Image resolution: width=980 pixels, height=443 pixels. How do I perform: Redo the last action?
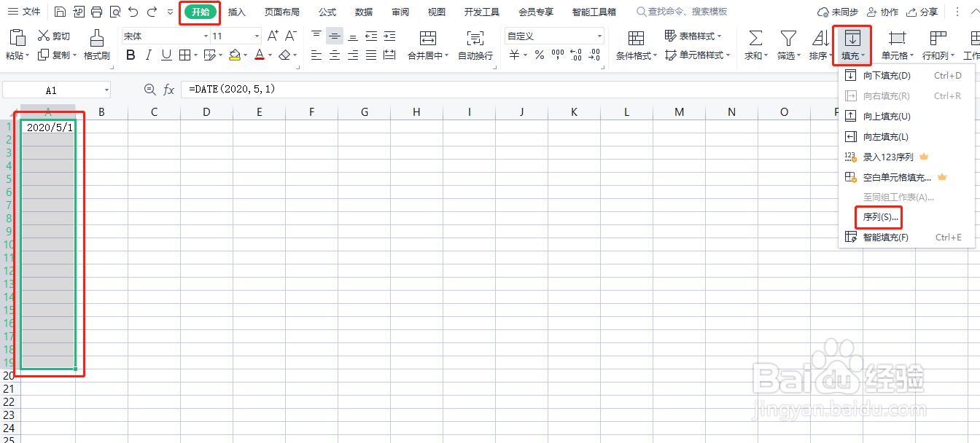pyautogui.click(x=152, y=12)
